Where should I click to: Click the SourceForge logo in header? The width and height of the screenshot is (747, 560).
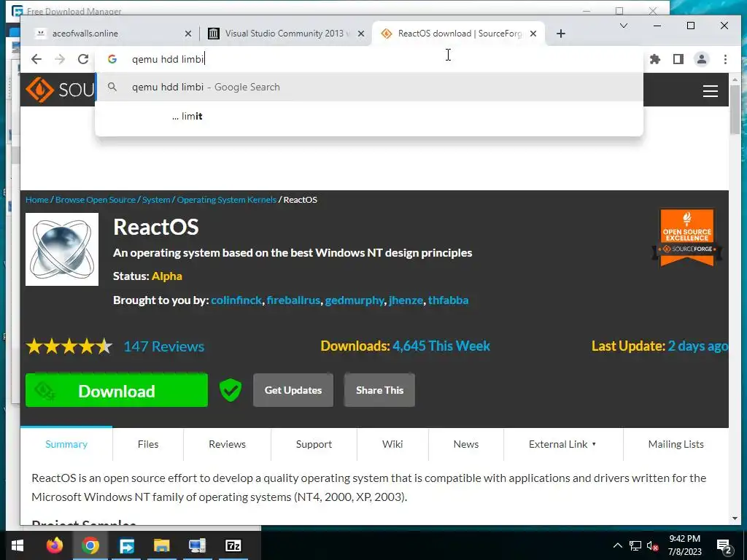tap(60, 90)
